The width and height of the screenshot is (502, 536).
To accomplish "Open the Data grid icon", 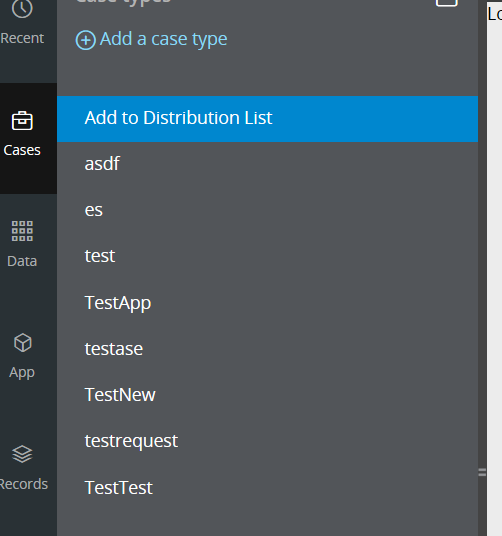I will [x=22, y=231].
